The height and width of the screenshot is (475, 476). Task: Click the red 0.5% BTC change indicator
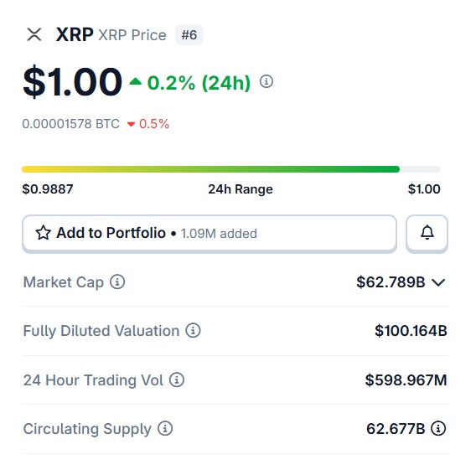148,124
